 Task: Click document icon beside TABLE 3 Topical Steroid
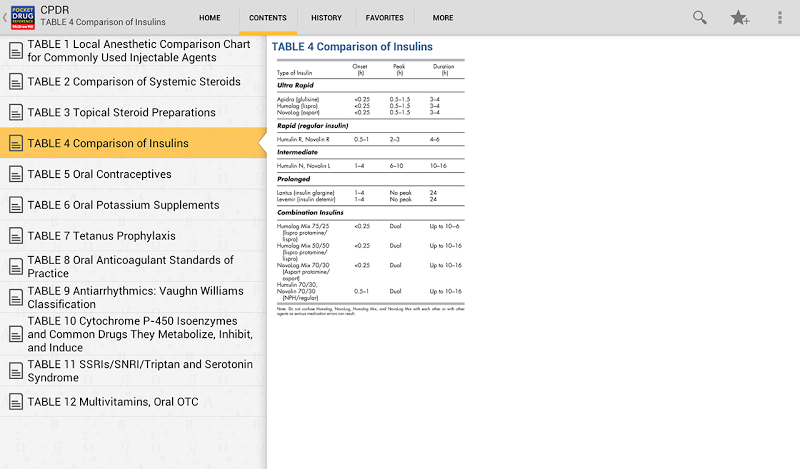(x=16, y=112)
